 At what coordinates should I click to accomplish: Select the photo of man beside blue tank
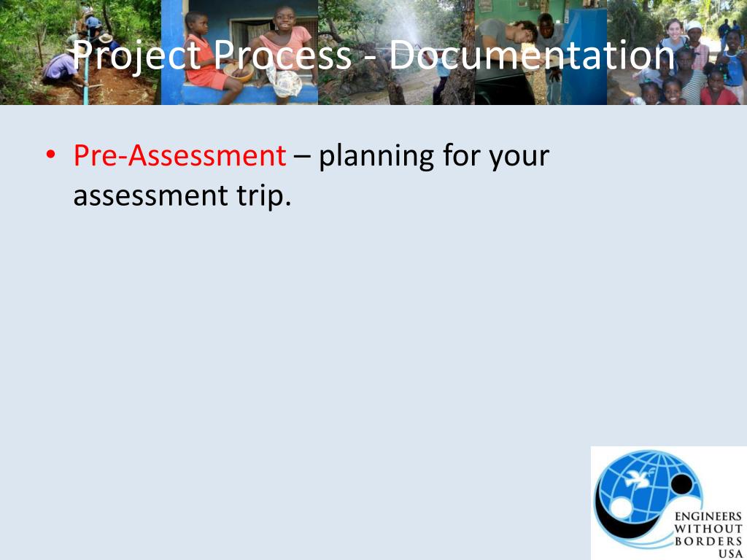coord(541,52)
